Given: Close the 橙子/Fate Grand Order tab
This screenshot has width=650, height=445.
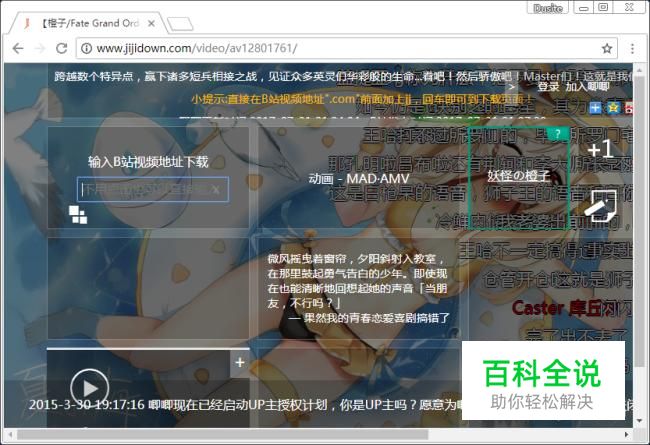Looking at the screenshot, I should tap(151, 24).
